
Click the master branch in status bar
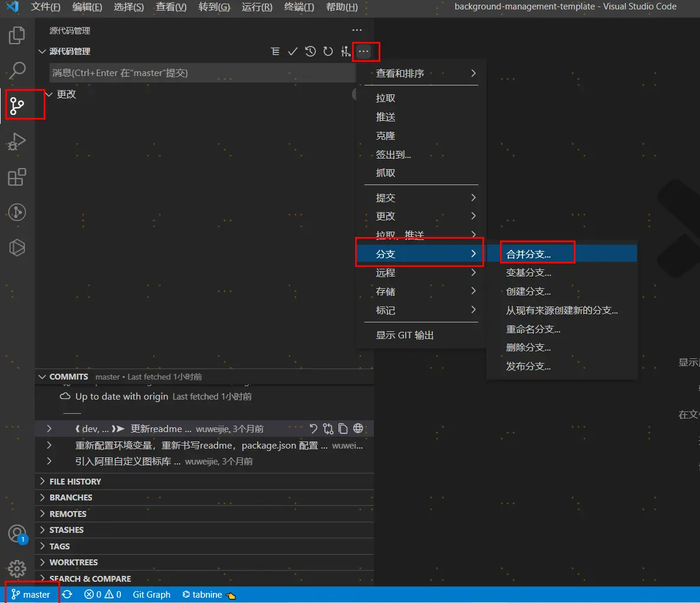tap(31, 594)
